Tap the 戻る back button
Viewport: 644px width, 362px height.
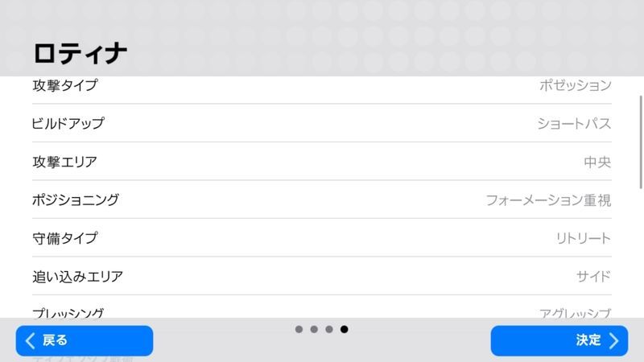[x=85, y=340]
